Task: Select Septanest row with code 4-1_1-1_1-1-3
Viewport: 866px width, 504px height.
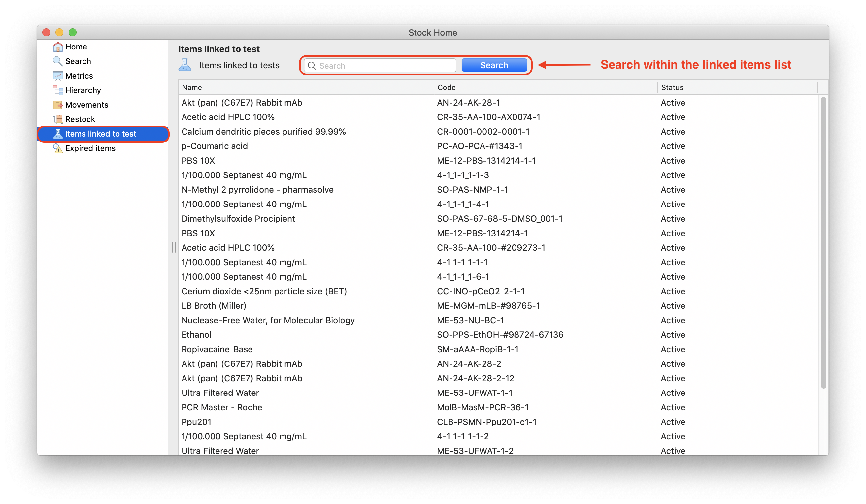Action: click(498, 175)
